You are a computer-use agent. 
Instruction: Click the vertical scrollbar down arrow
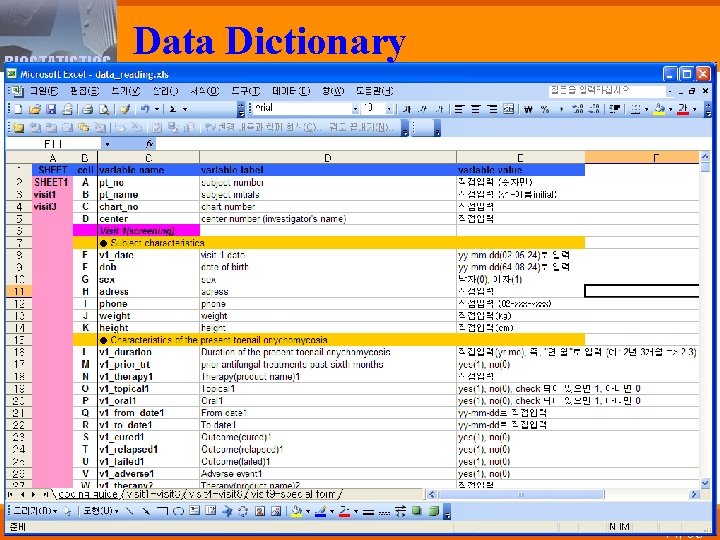(x=705, y=483)
